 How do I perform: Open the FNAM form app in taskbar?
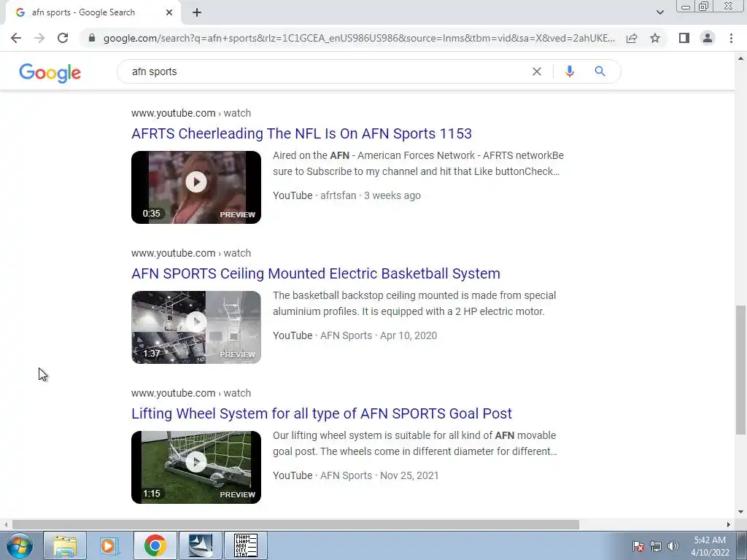[x=245, y=545]
